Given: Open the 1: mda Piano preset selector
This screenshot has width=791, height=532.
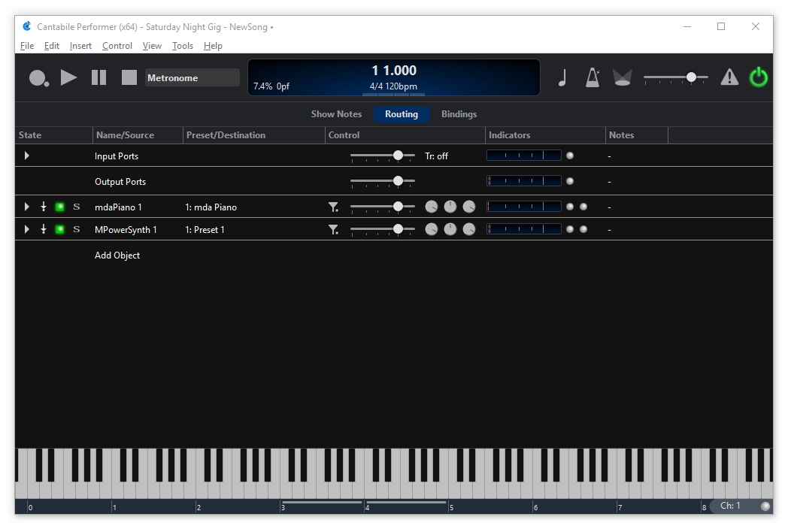Looking at the screenshot, I should pos(211,207).
